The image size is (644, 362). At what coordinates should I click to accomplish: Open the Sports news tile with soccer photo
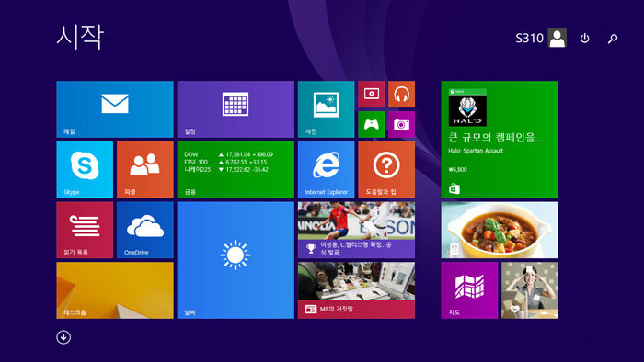[x=357, y=230]
